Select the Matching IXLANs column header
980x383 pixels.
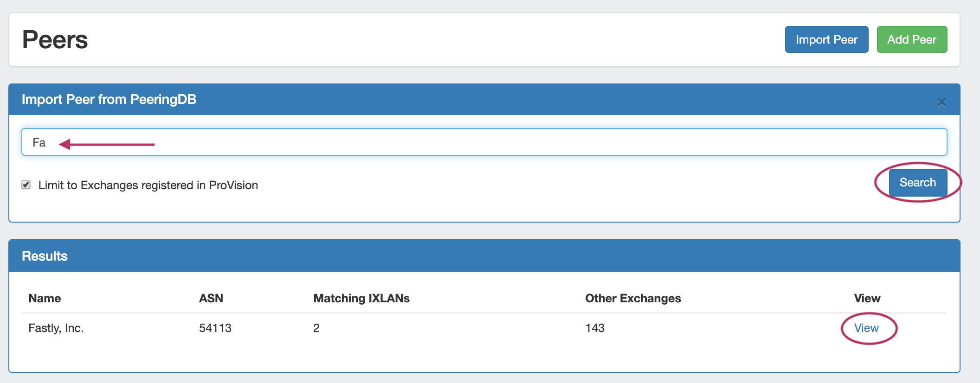click(361, 298)
